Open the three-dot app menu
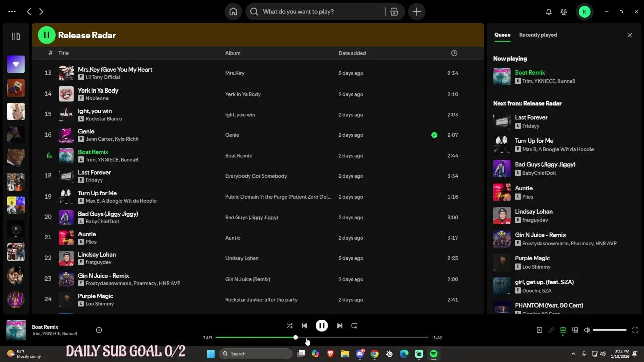The width and height of the screenshot is (644, 362). coord(12,12)
